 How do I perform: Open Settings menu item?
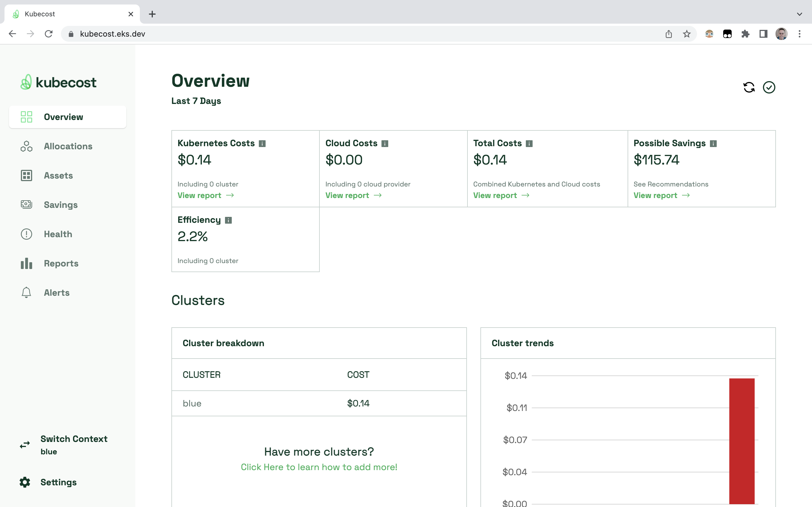[x=58, y=482]
